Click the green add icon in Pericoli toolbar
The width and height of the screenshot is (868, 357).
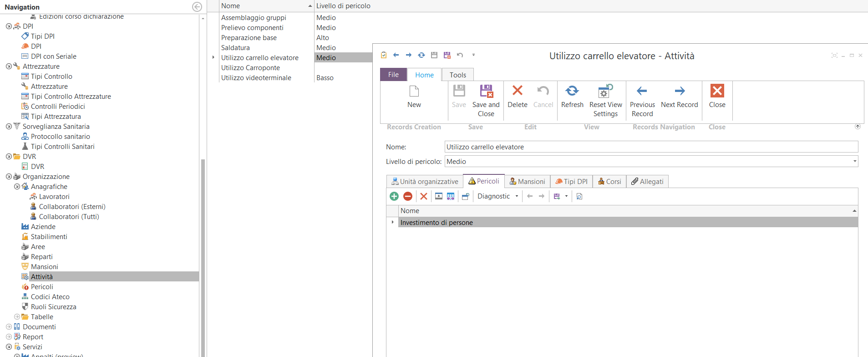click(x=394, y=196)
